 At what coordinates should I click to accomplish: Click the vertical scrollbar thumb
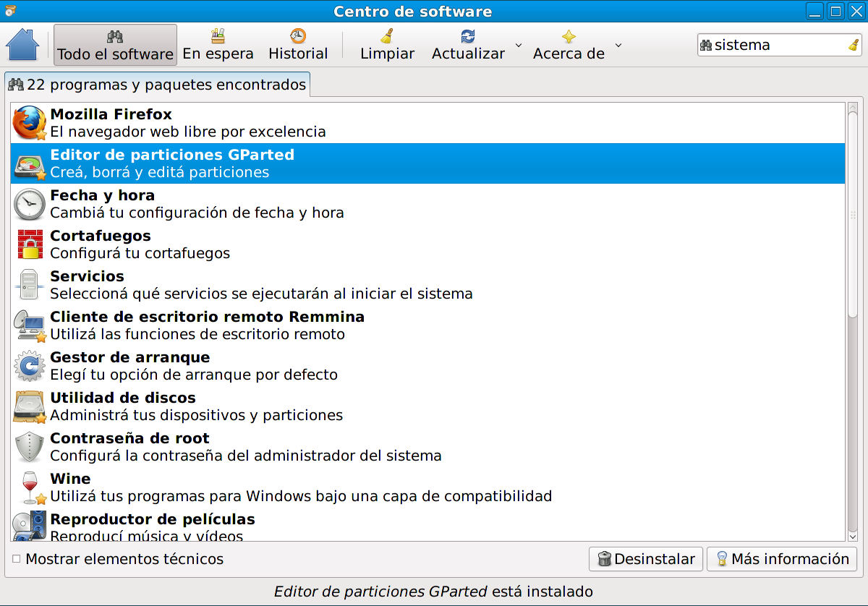[x=853, y=215]
